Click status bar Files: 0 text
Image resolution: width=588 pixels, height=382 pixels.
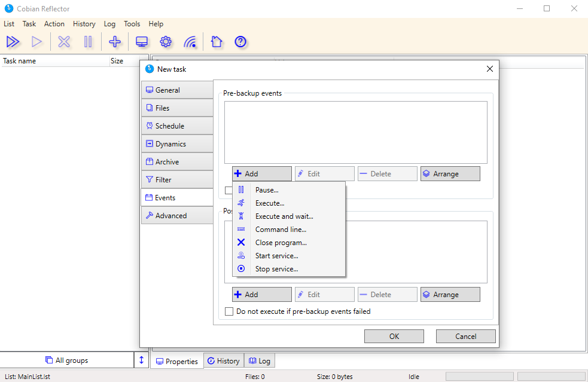255,377
